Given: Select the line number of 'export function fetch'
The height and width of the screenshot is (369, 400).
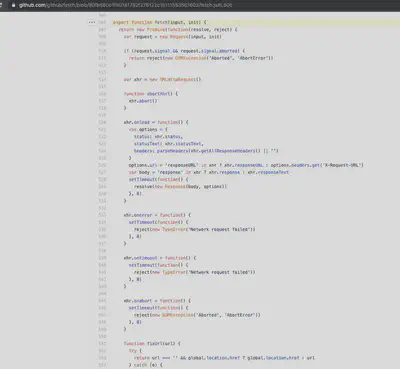Looking at the screenshot, I should pyautogui.click(x=102, y=22).
